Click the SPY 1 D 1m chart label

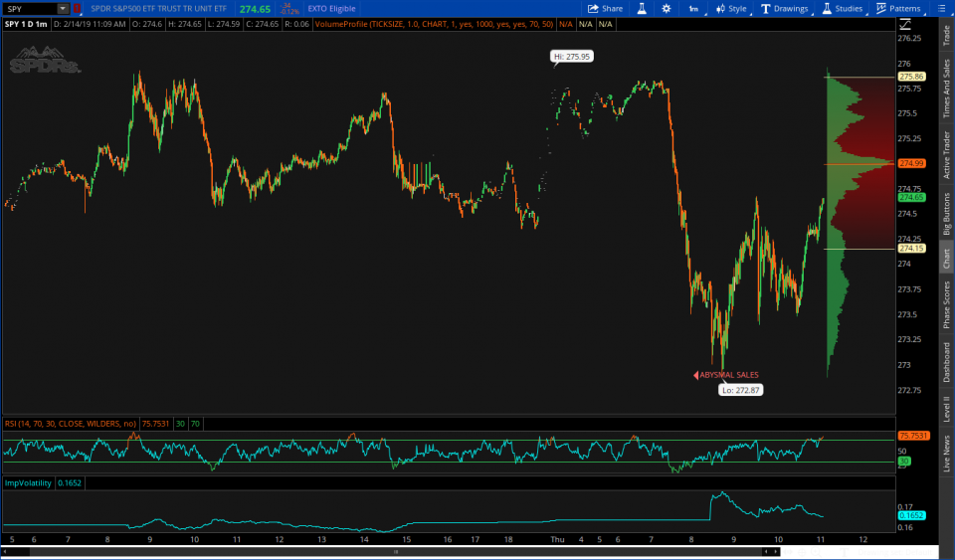(x=26, y=24)
